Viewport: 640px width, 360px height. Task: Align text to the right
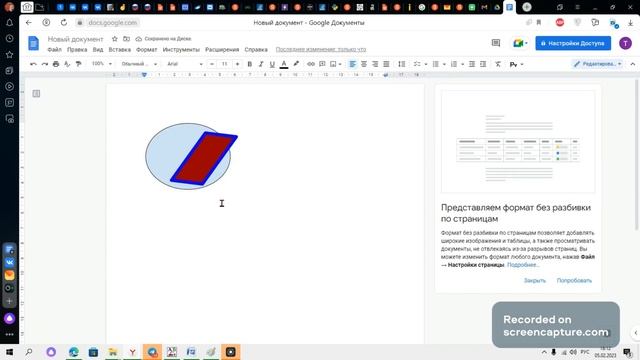(375, 64)
